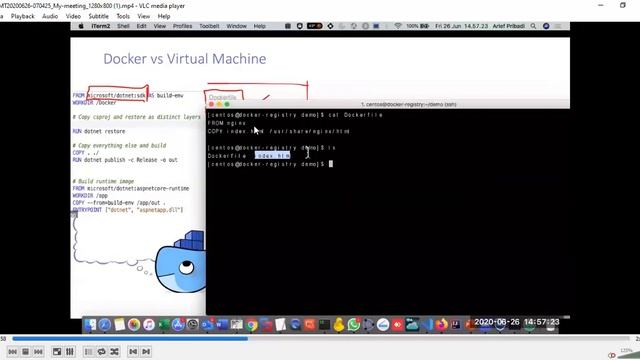Open the Apple menu in the video

tap(81, 26)
